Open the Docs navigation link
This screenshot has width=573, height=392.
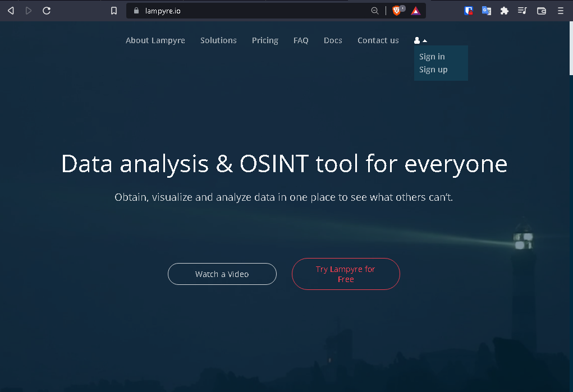pos(333,40)
